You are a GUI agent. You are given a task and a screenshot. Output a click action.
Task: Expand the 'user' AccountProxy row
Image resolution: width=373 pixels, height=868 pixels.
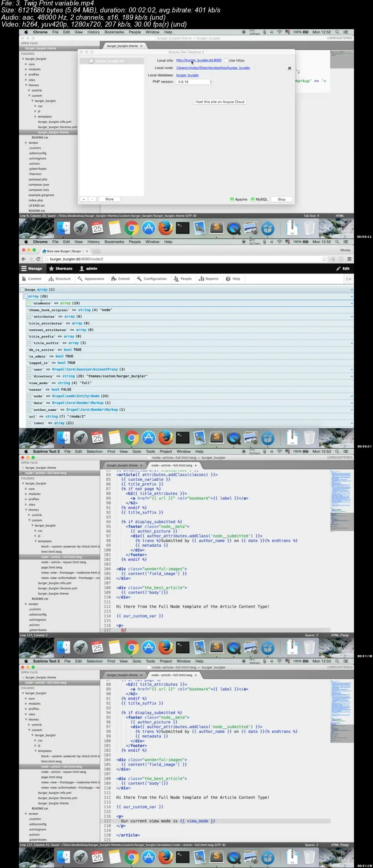tap(29, 369)
